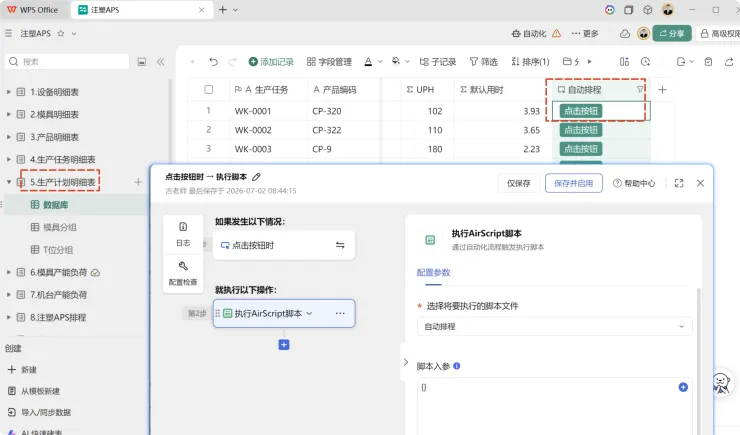Expand 6.模具产能负荷 tree node
740x435 pixels.
tap(8, 272)
